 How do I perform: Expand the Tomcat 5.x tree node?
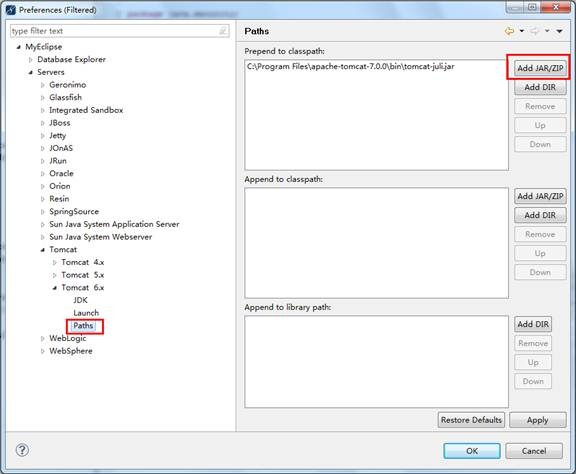(x=54, y=275)
